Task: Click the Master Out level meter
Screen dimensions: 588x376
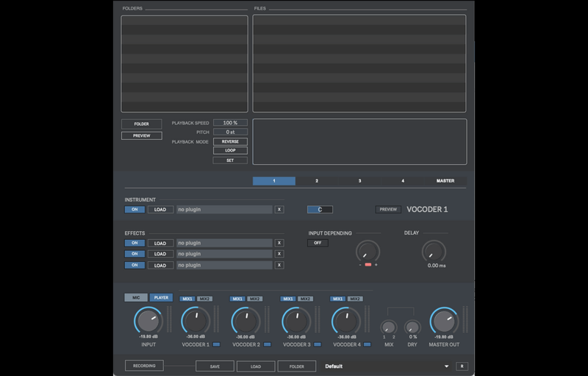Action: 465,319
